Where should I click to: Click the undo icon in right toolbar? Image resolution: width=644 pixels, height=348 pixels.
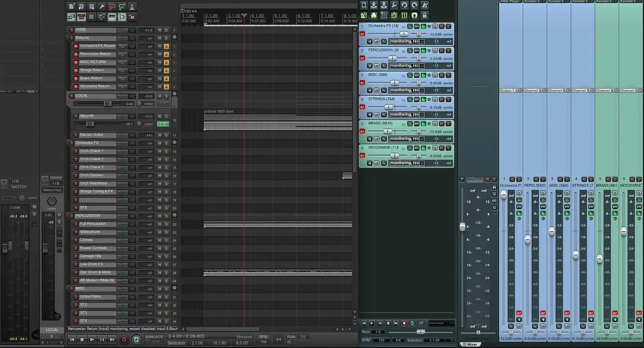(404, 5)
